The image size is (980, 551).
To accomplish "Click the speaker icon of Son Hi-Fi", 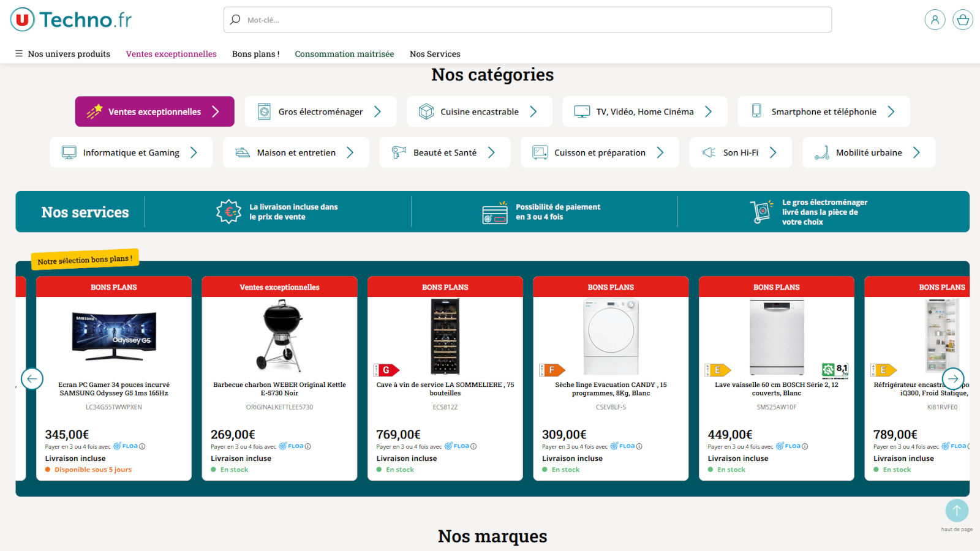I will 709,152.
